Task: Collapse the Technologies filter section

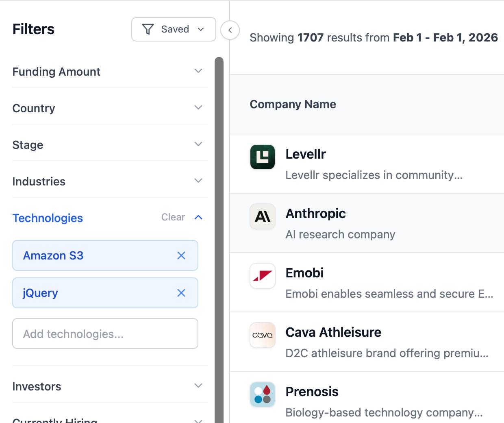Action: coord(198,217)
